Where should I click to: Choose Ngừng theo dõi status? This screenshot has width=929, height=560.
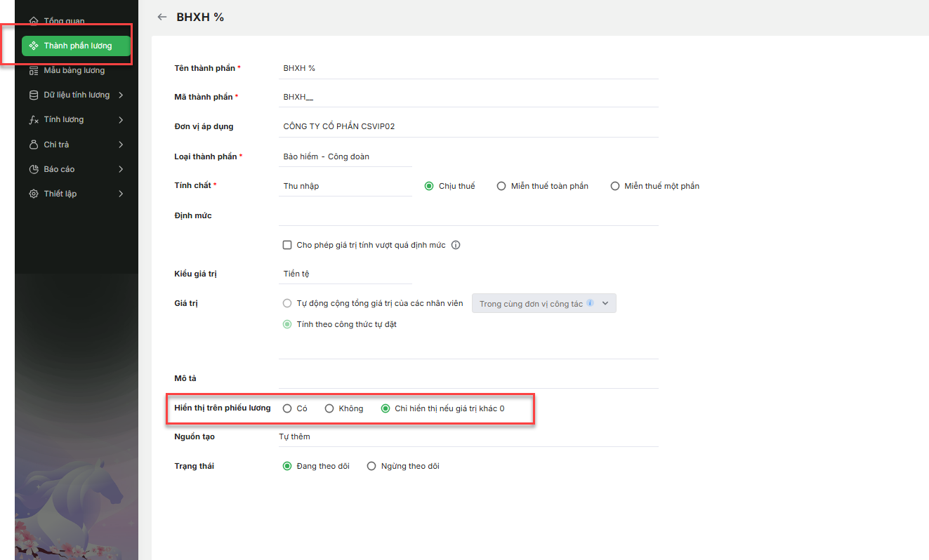pos(371,466)
